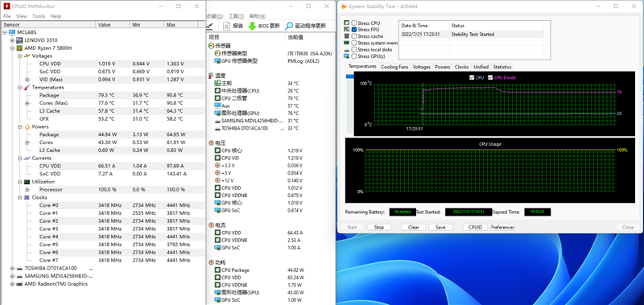Click the Save button
This screenshot has height=305, width=644.
tap(440, 227)
